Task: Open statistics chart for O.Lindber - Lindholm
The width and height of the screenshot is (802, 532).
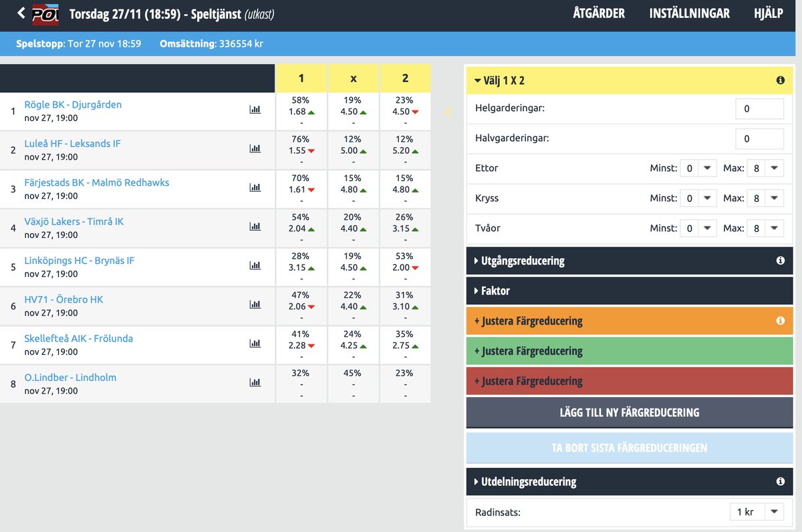Action: (x=255, y=382)
